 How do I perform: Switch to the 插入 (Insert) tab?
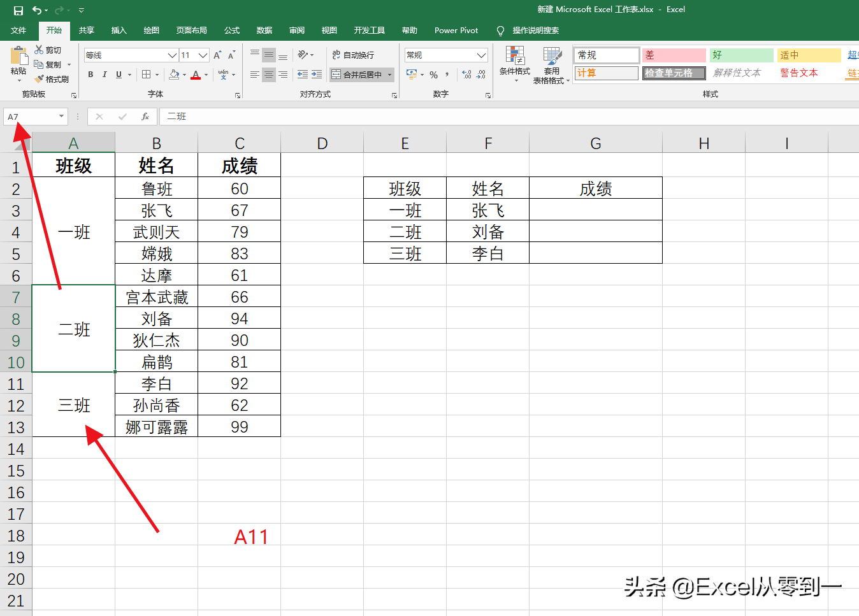[119, 31]
